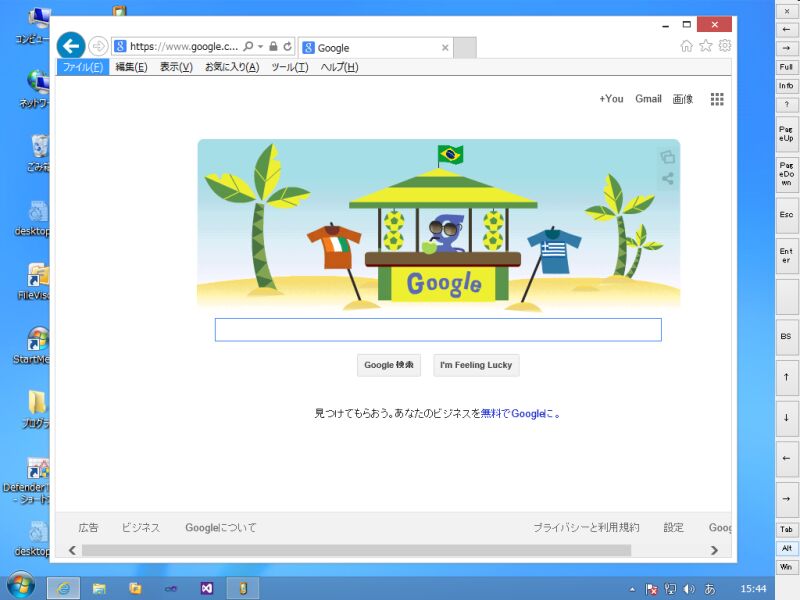800x600 pixels.
Task: Open the ツール(T) menu
Action: 290,67
